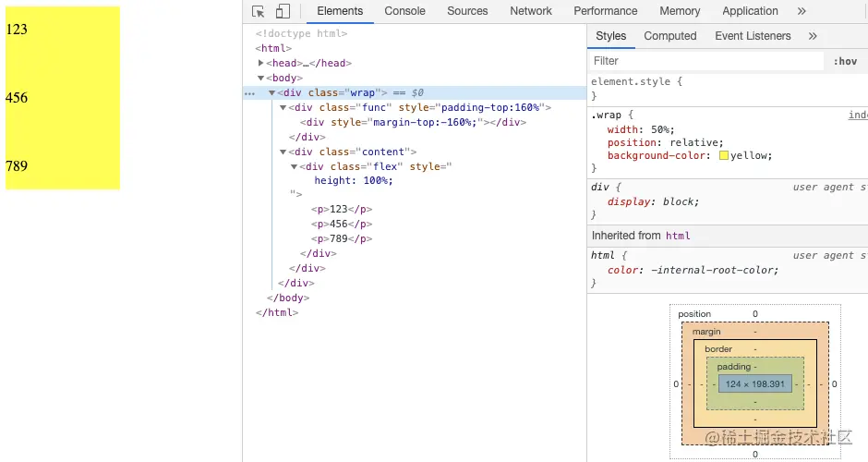Click the padding-top:160% attribute value
The height and width of the screenshot is (462, 868).
490,107
